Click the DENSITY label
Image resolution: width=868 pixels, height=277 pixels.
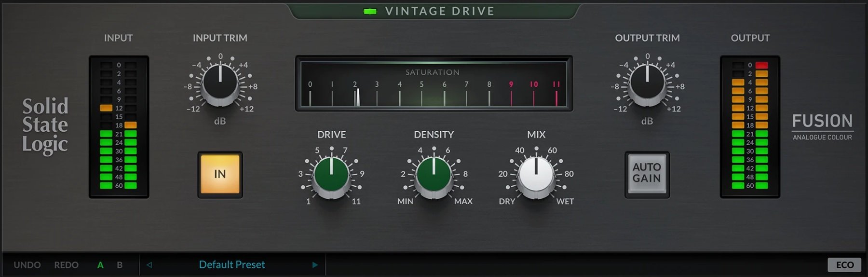[x=434, y=135]
